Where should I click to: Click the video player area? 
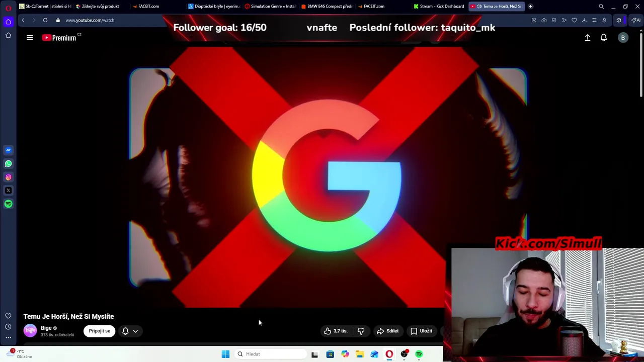328,177
